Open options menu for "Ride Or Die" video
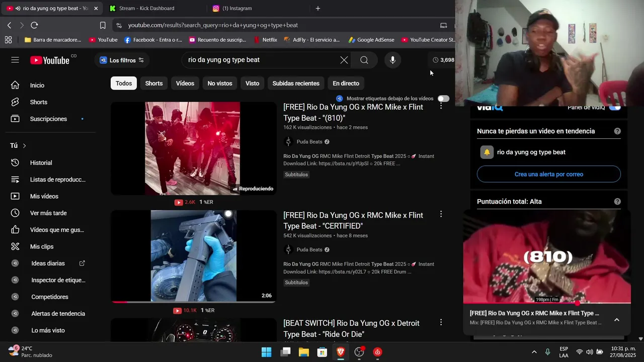This screenshot has width=644, height=362. 441,322
